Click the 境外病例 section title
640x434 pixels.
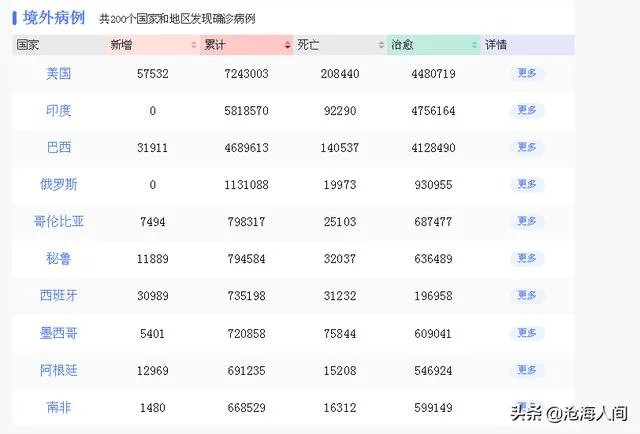(x=53, y=18)
